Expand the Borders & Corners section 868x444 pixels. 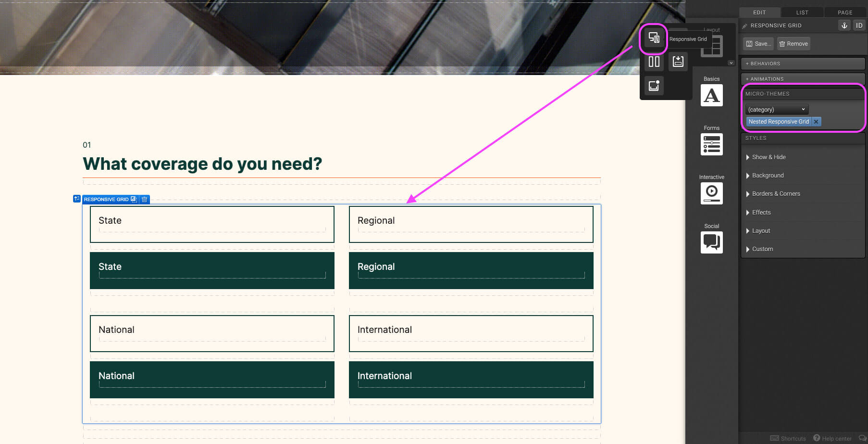click(776, 194)
